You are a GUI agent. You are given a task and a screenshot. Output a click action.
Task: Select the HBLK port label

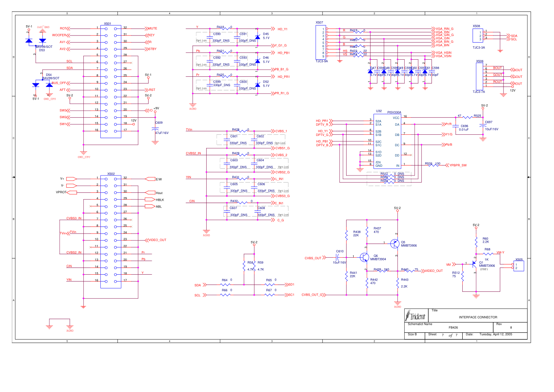coord(160,200)
